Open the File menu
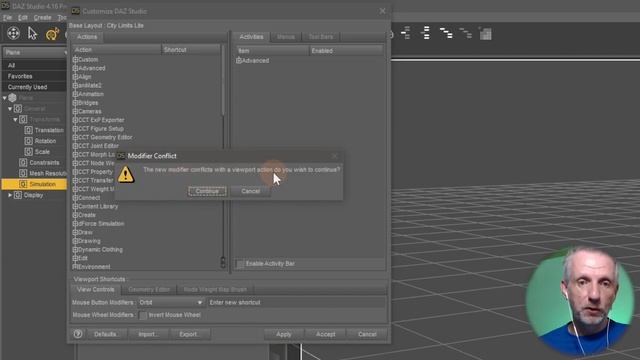640x360 pixels. point(7,18)
